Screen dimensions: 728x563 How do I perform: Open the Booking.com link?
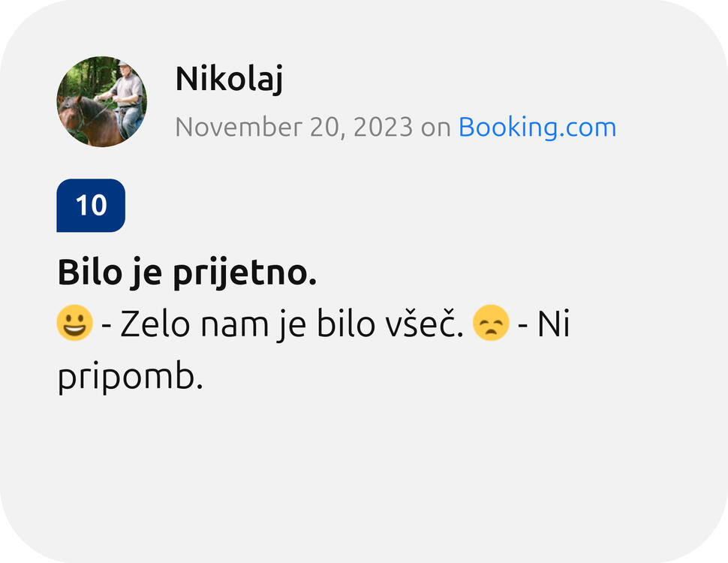click(537, 128)
